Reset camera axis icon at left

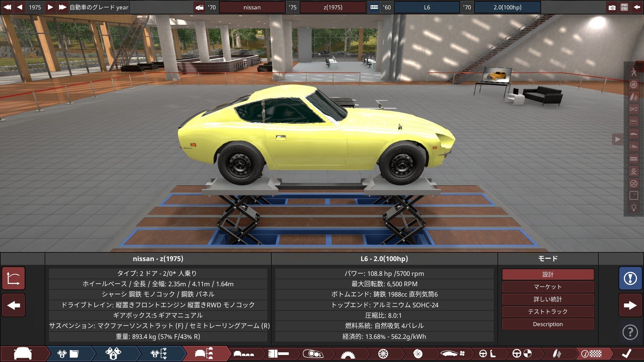pos(13,278)
